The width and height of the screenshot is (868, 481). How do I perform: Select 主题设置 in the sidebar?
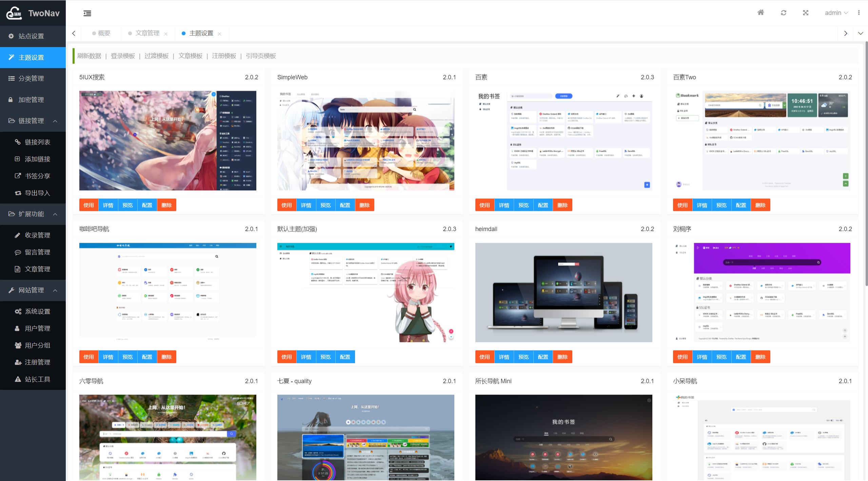tap(33, 57)
